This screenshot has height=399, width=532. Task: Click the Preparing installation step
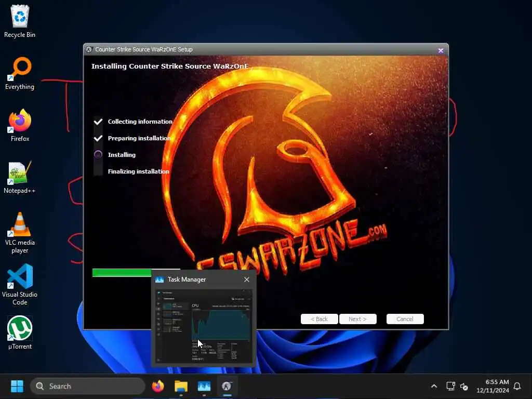pos(139,138)
